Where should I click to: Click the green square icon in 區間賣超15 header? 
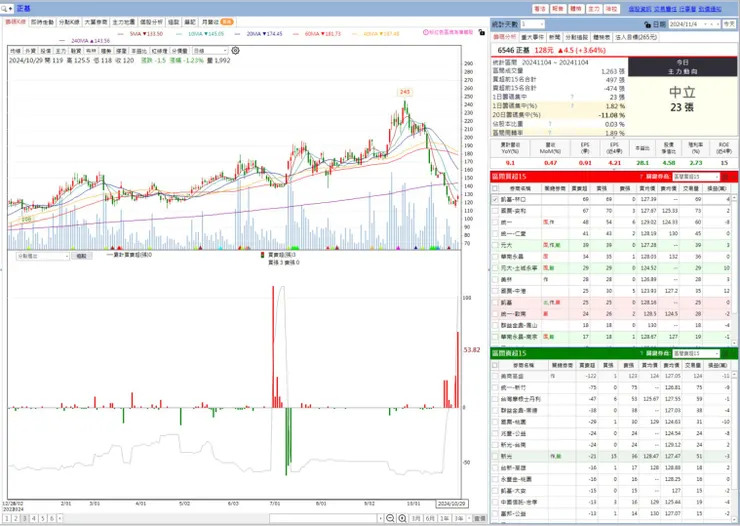[x=725, y=353]
